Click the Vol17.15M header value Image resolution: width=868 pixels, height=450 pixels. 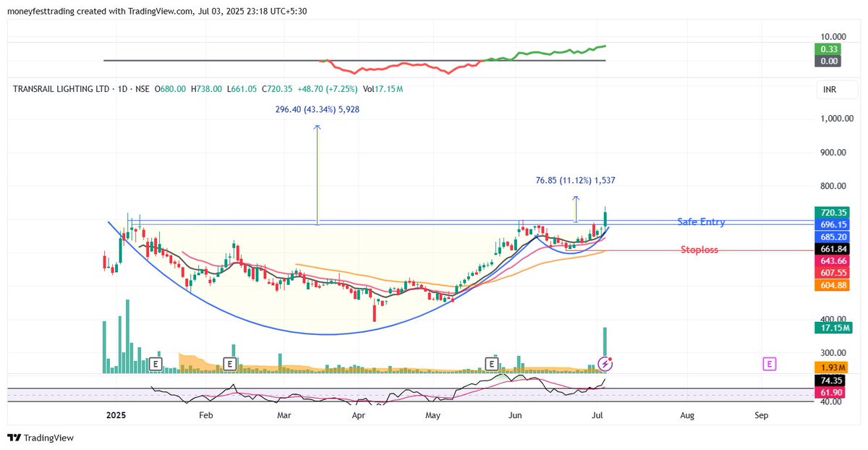[383, 89]
